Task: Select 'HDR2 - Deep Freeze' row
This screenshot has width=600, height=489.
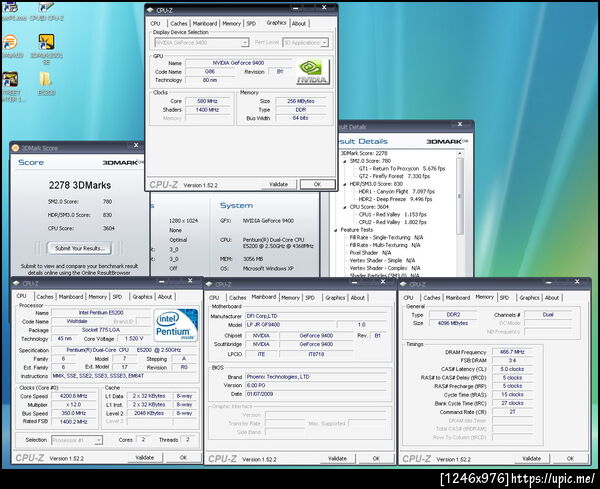Action: 395,199
